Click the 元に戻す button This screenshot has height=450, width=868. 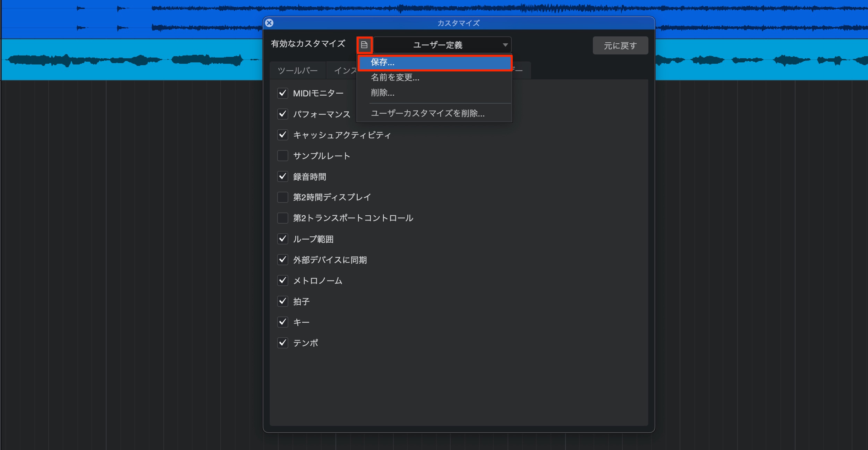620,45
